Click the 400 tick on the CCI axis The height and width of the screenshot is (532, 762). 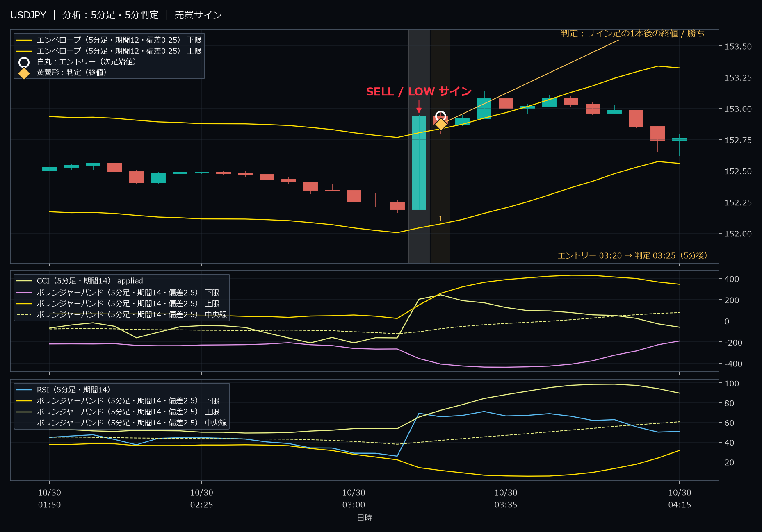pyautogui.click(x=732, y=279)
